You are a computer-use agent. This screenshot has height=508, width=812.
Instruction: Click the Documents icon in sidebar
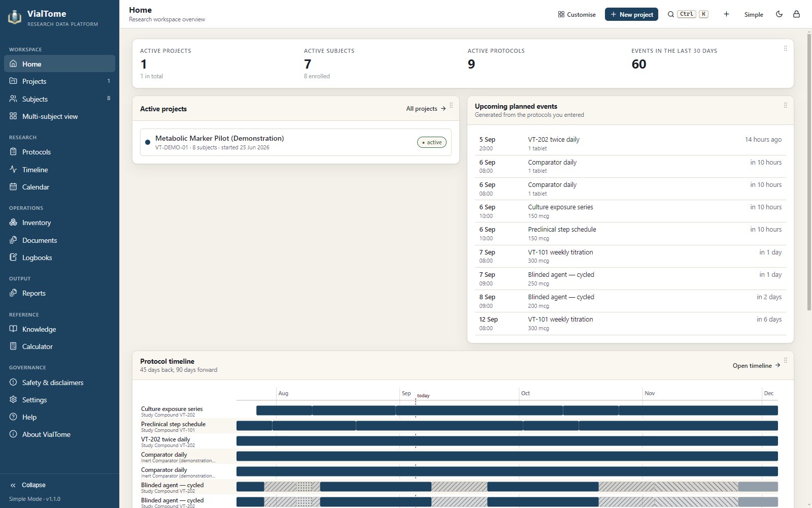(x=13, y=240)
